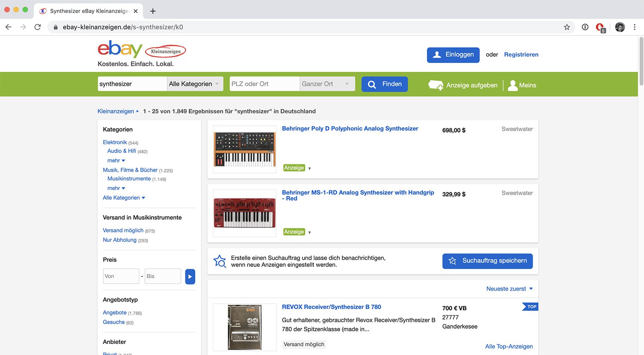This screenshot has width=644, height=355.
Task: Click the star search-alert icon beside Erstelle text
Action: click(x=220, y=261)
